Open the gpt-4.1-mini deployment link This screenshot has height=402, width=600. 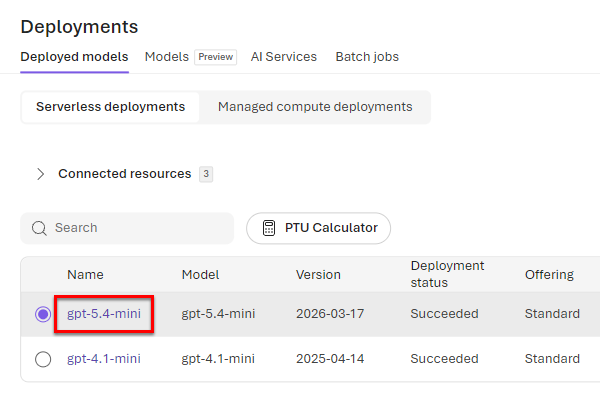click(104, 359)
